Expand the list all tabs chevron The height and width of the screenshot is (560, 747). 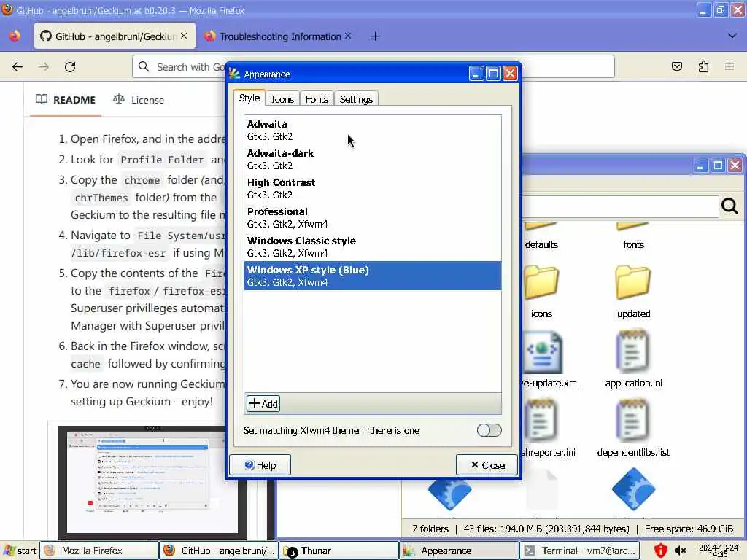pyautogui.click(x=732, y=36)
